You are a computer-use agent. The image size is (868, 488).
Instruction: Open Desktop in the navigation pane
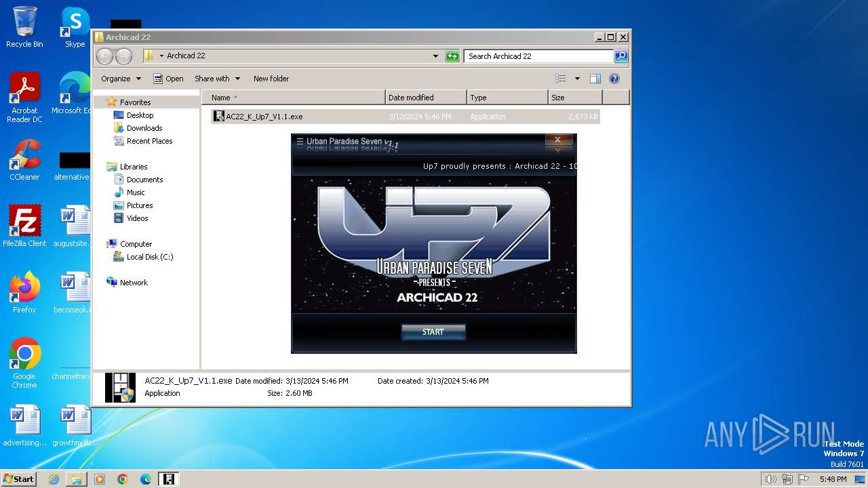click(x=140, y=115)
